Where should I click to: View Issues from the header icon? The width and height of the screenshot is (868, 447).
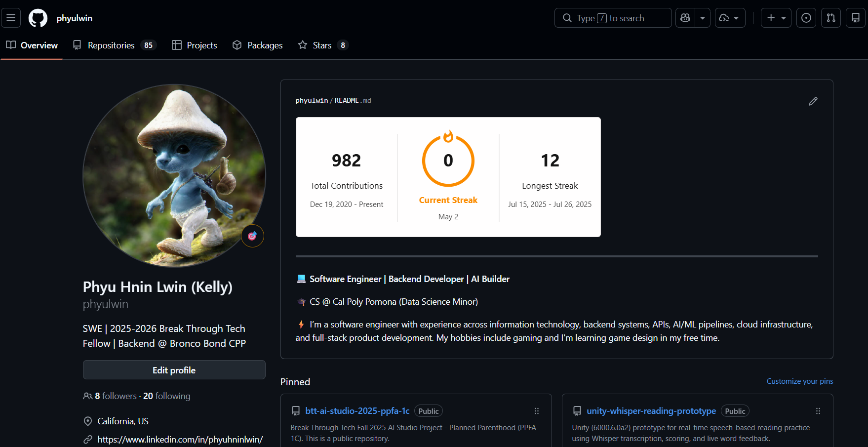pyautogui.click(x=806, y=18)
